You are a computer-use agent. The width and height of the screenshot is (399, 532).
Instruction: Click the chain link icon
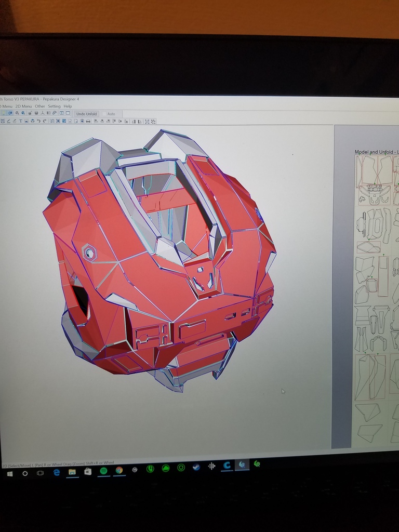pos(54,113)
